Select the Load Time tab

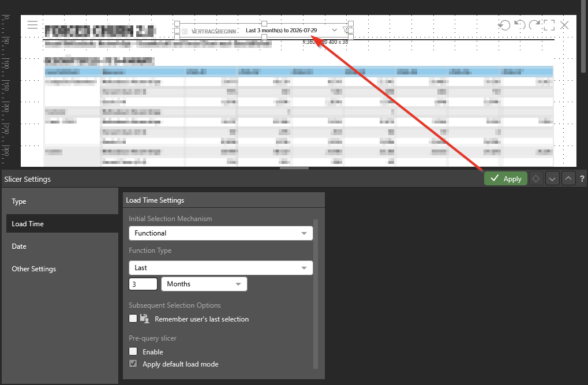click(x=62, y=223)
